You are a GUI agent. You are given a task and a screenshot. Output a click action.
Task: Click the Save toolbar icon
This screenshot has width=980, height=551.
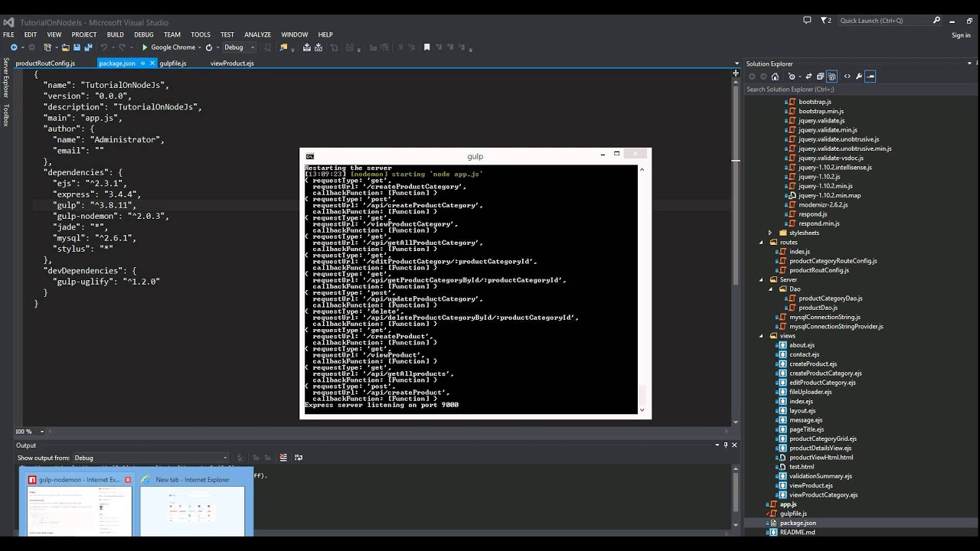(77, 47)
